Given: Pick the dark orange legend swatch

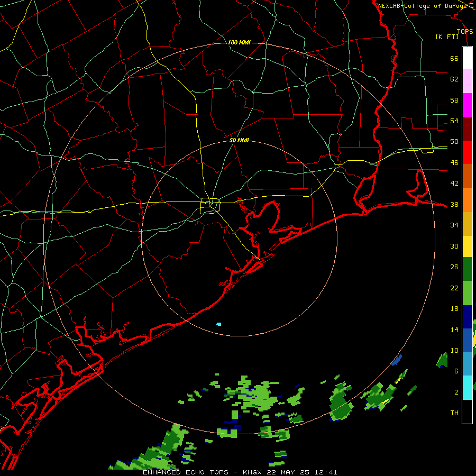Looking at the screenshot, I should (x=467, y=176).
